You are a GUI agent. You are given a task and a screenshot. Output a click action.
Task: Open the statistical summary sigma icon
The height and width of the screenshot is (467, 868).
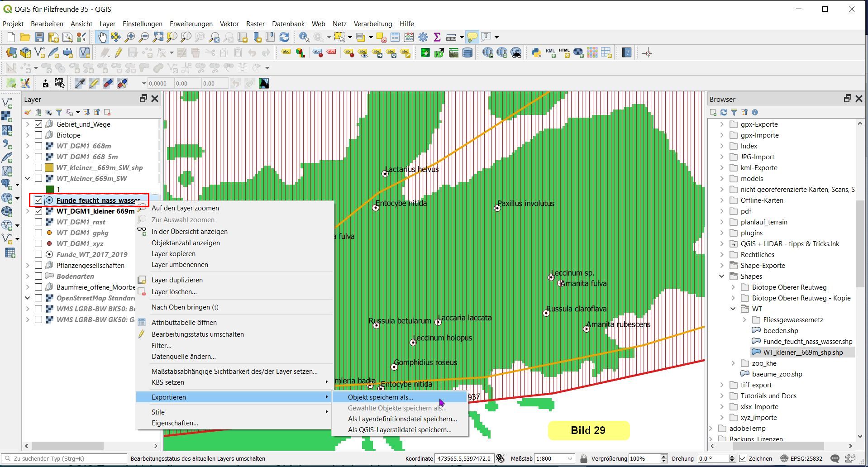click(x=437, y=37)
